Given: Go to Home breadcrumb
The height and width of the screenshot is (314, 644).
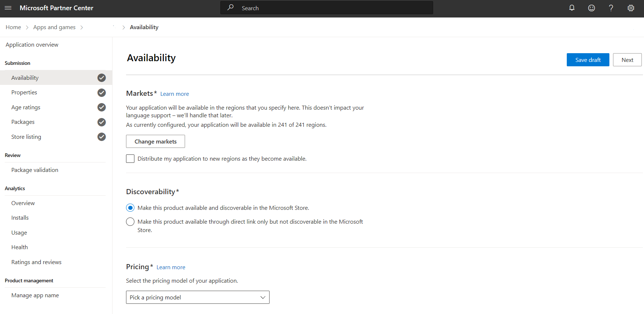Looking at the screenshot, I should [x=13, y=27].
